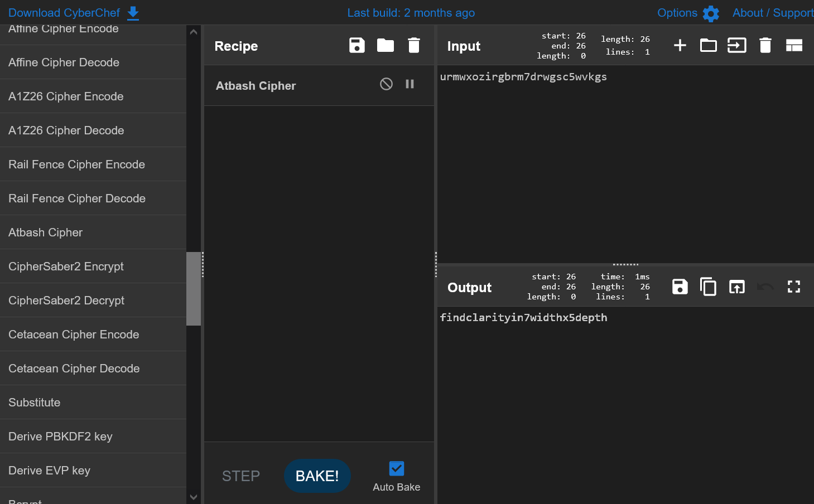Select A1Z26 Cipher Encode operation

click(93, 96)
